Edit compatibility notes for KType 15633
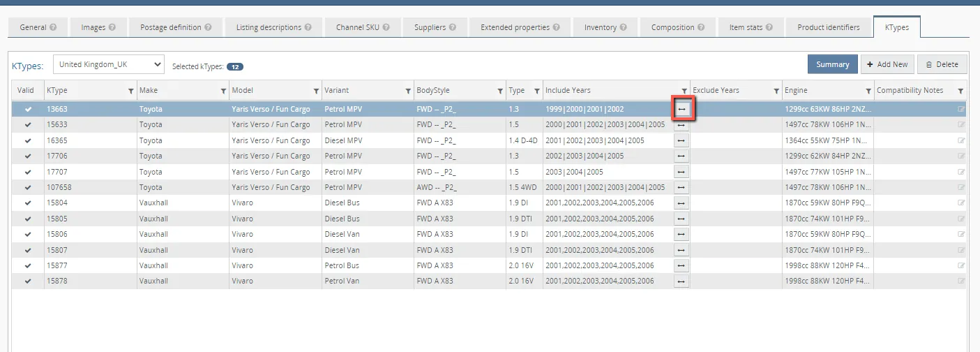Viewport: 980px width, 352px height. click(961, 124)
